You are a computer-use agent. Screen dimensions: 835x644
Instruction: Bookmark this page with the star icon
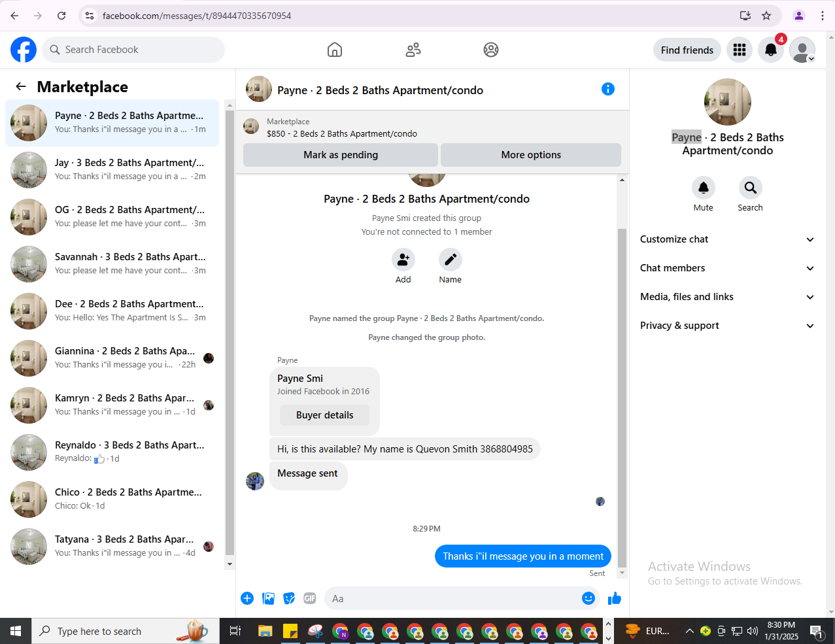coord(766,16)
